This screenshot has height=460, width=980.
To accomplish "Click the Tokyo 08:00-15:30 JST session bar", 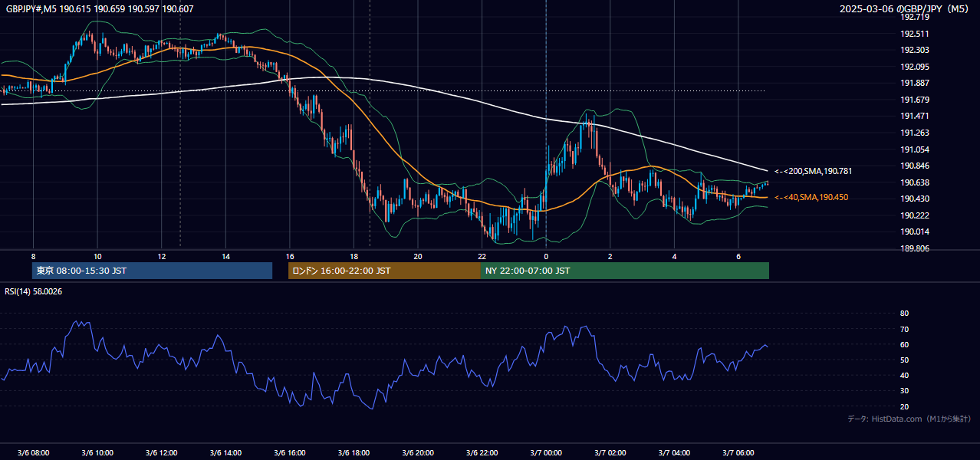I will click(153, 271).
